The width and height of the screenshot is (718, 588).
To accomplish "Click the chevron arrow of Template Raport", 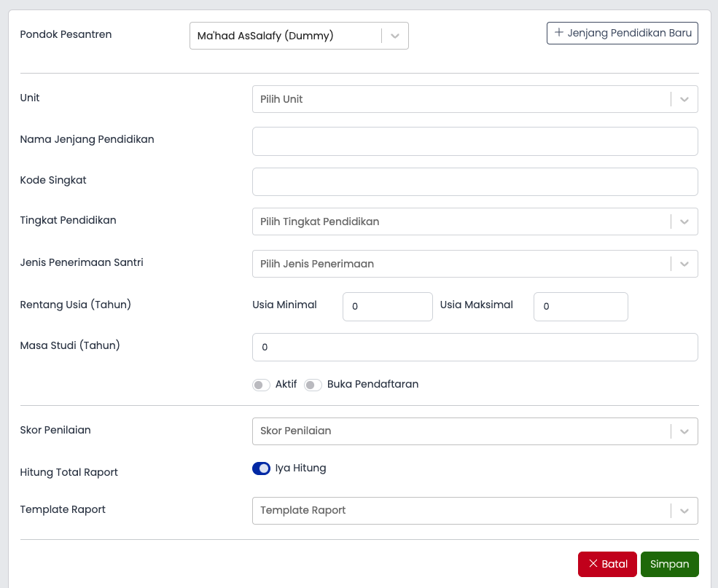I will click(684, 511).
